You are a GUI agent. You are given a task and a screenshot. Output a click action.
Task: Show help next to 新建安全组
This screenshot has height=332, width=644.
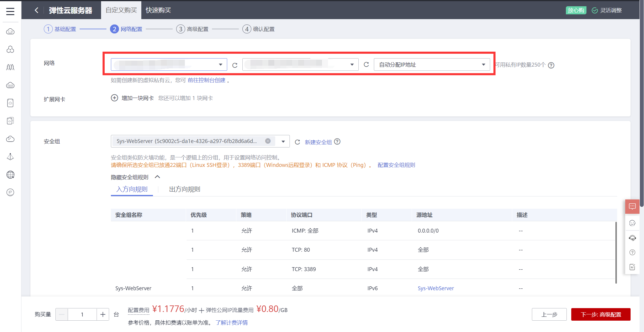click(337, 142)
